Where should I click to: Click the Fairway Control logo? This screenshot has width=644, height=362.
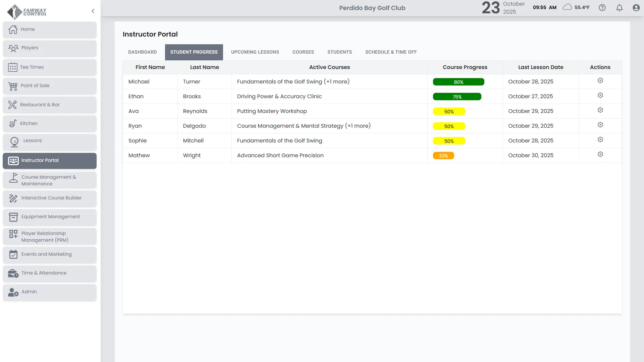(27, 12)
